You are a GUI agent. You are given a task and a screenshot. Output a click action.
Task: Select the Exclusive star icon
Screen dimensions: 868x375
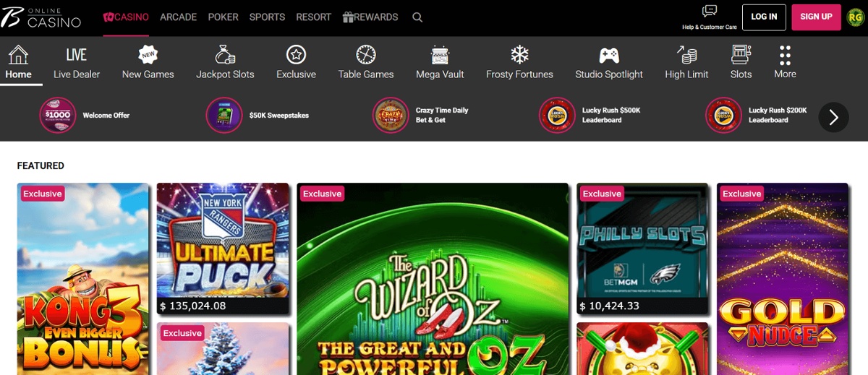pos(296,54)
